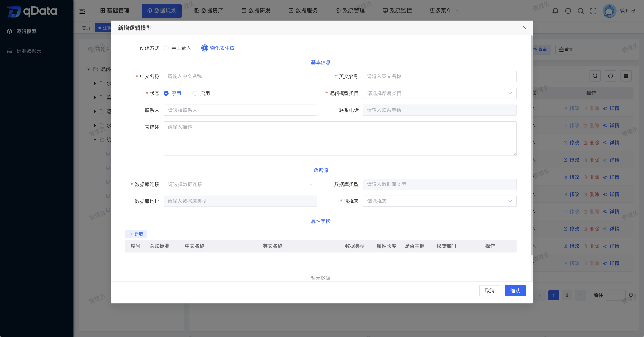
Task: Click 标准数据元 in the sidebar
Action: 29,51
